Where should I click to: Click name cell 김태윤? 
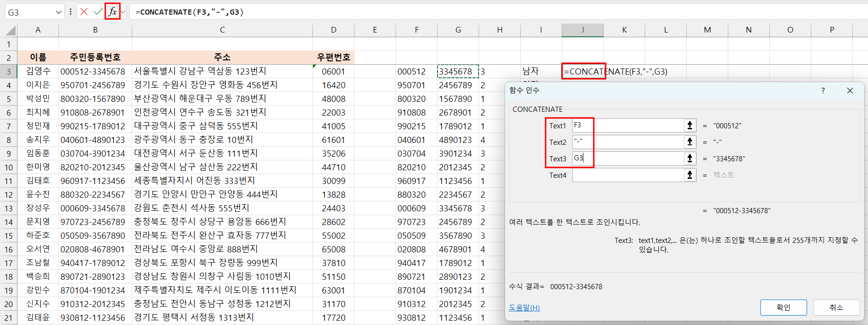tap(38, 317)
